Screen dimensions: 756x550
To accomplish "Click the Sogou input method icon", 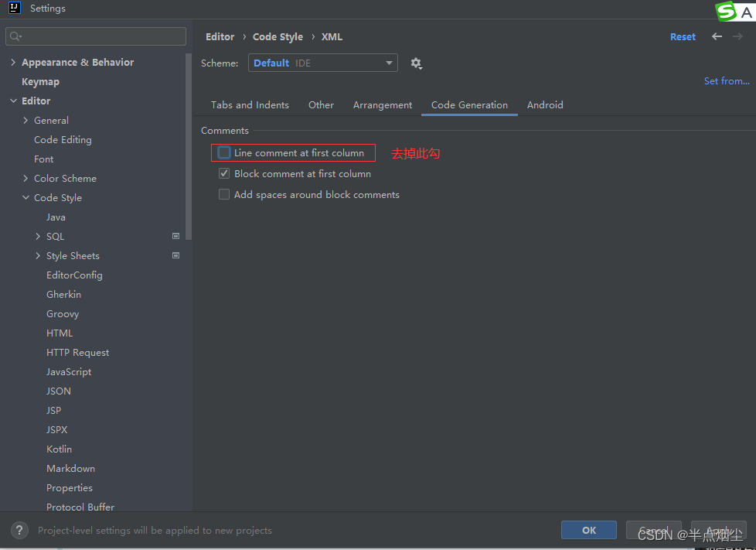I will coord(726,11).
